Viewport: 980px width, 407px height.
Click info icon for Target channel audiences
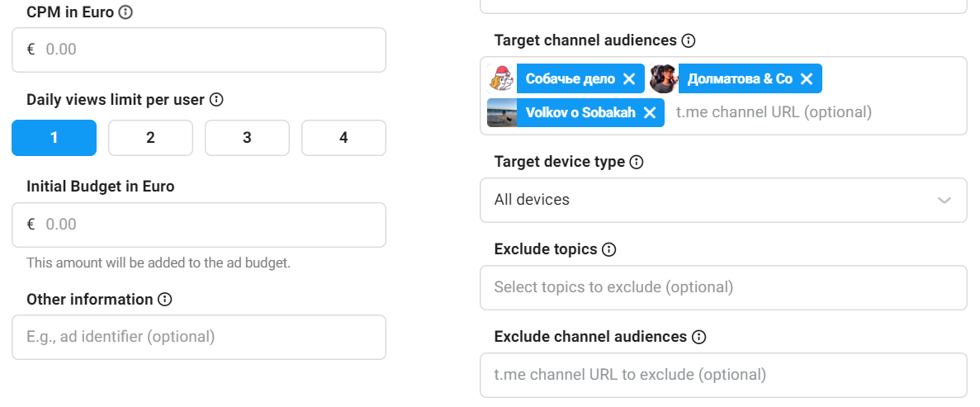tap(689, 40)
